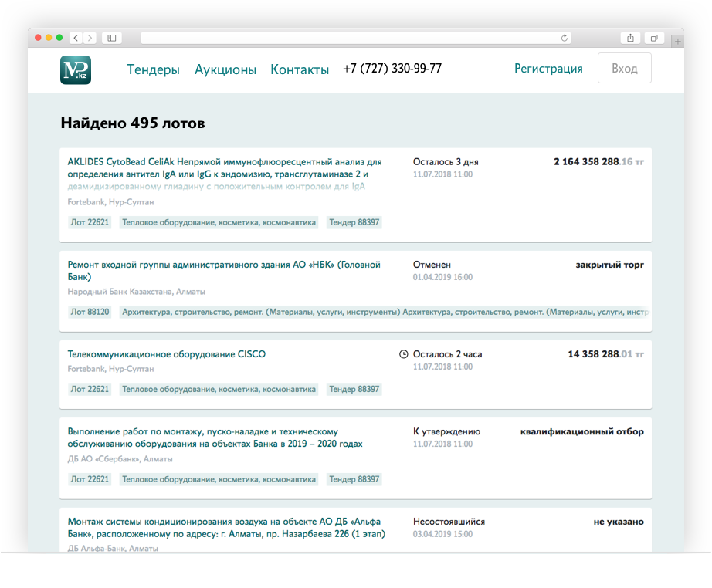712x588 pixels.
Task: Click the browser forward arrow button
Action: 90,38
